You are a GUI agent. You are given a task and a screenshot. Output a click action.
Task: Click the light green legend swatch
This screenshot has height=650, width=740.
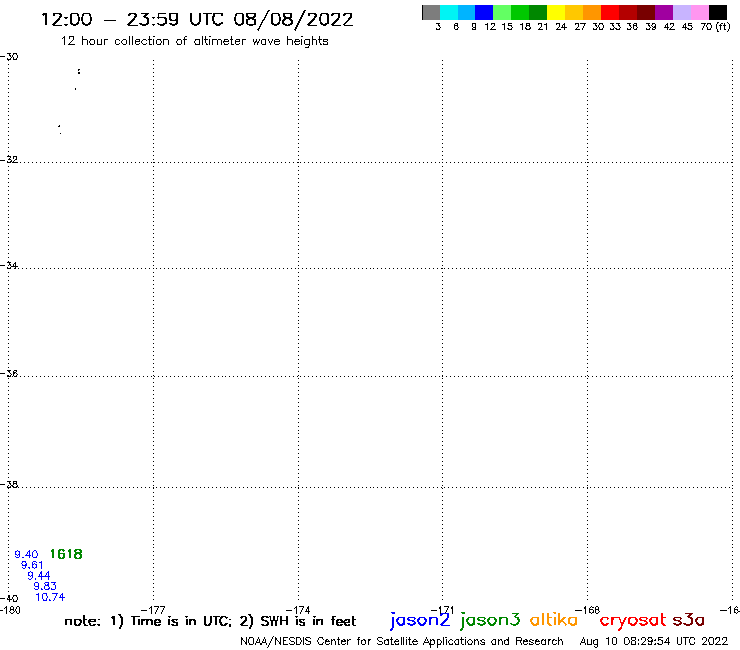(502, 12)
